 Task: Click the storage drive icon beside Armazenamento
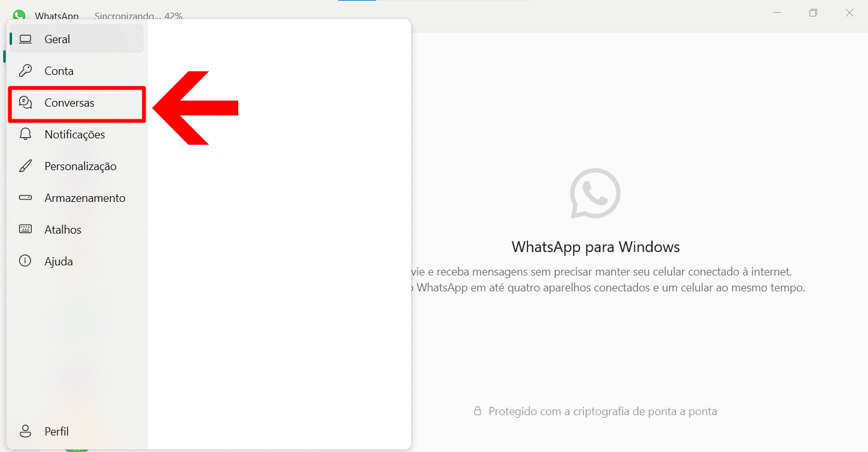pos(25,198)
